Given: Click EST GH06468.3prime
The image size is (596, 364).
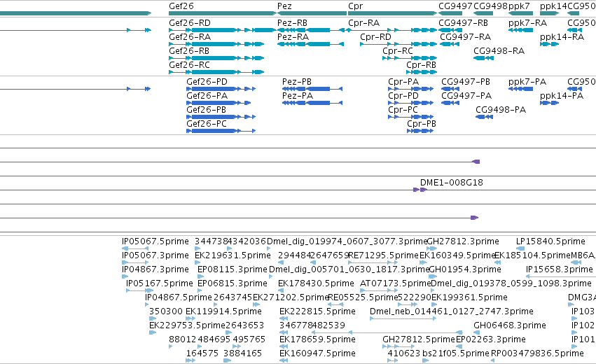Looking at the screenshot, I should (510, 325).
